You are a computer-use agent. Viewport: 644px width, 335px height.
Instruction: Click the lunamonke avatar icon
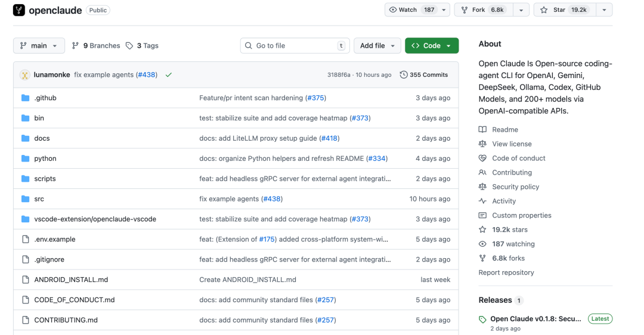pyautogui.click(x=25, y=75)
